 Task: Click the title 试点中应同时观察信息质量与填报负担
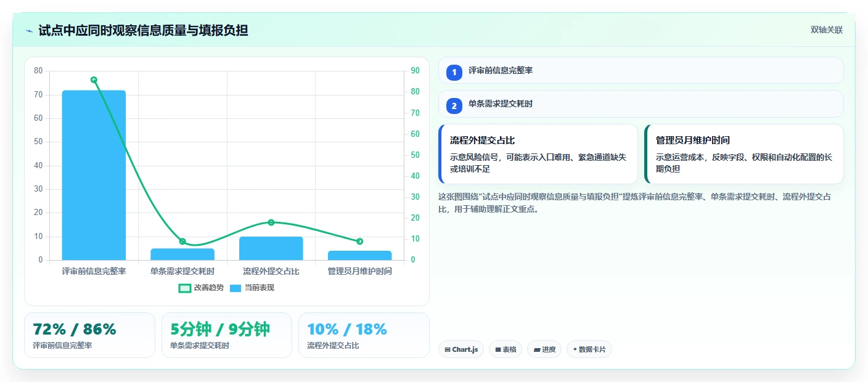click(143, 30)
